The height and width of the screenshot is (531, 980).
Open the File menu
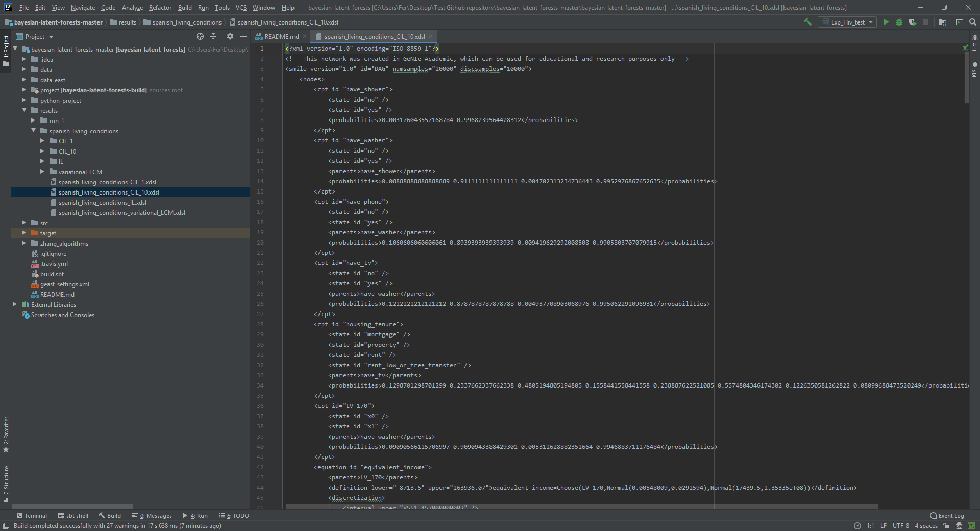click(x=24, y=8)
